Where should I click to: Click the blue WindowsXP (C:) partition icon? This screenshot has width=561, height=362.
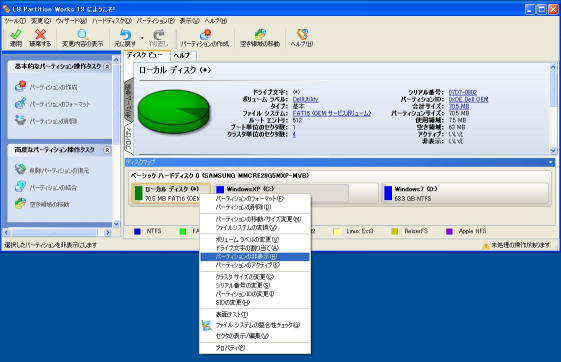pyautogui.click(x=220, y=189)
